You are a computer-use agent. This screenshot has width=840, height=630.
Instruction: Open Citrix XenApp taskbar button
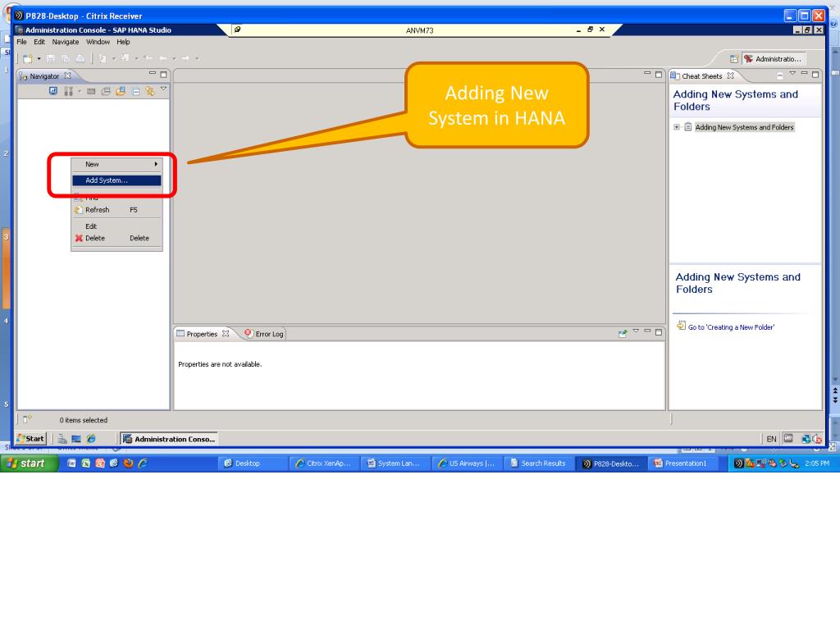pyautogui.click(x=323, y=463)
